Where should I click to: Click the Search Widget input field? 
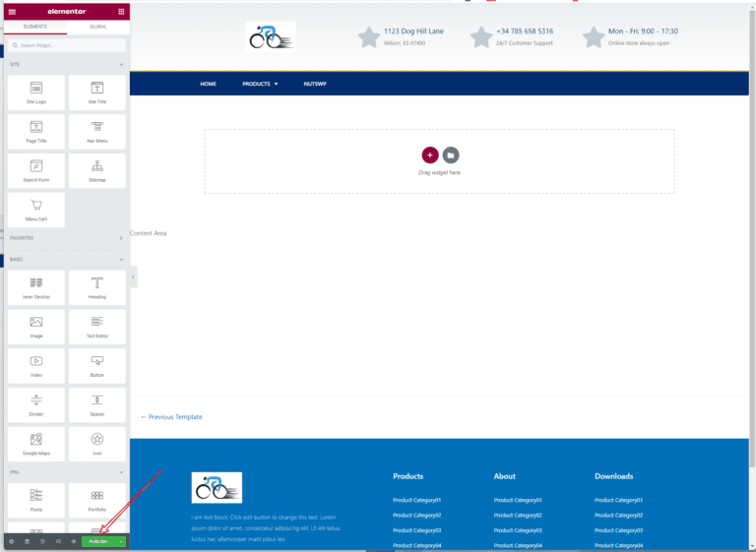point(67,45)
